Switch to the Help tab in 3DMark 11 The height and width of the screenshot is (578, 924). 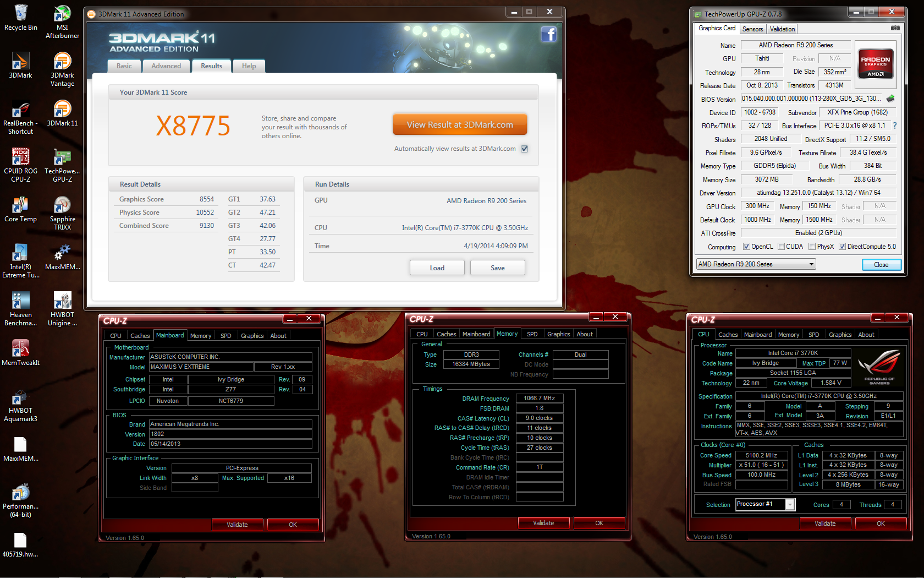click(249, 66)
